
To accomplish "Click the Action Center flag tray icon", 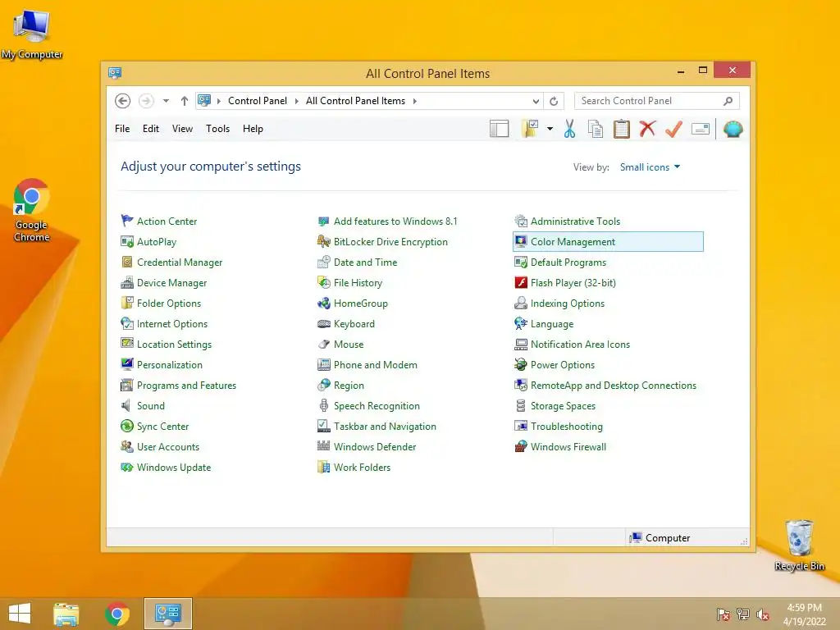I will pyautogui.click(x=723, y=614).
